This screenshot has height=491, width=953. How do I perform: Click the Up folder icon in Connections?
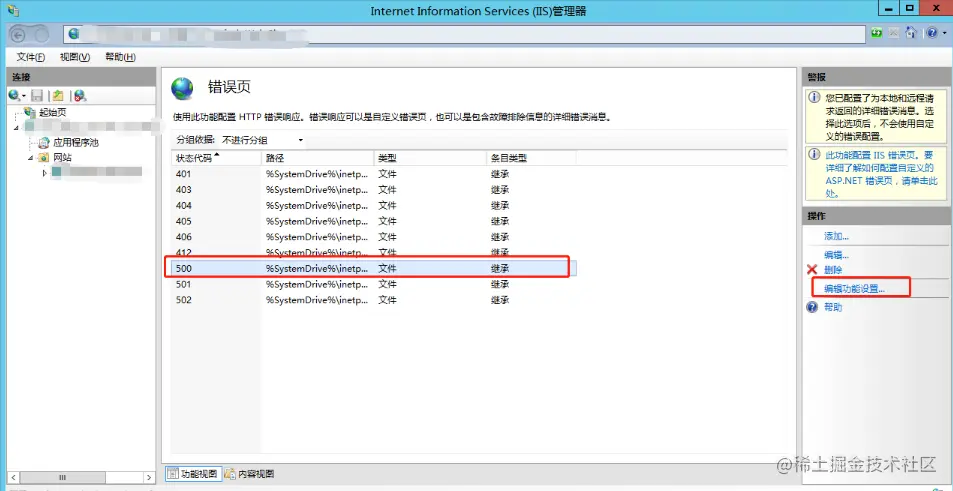pos(58,95)
